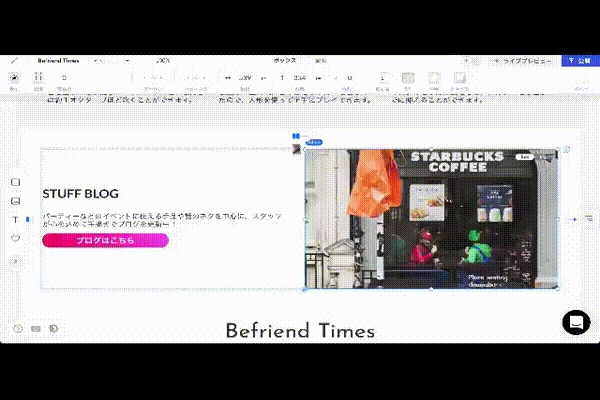The height and width of the screenshot is (400, 600).
Task: Click the blue 公開 publish button
Action: coord(580,60)
